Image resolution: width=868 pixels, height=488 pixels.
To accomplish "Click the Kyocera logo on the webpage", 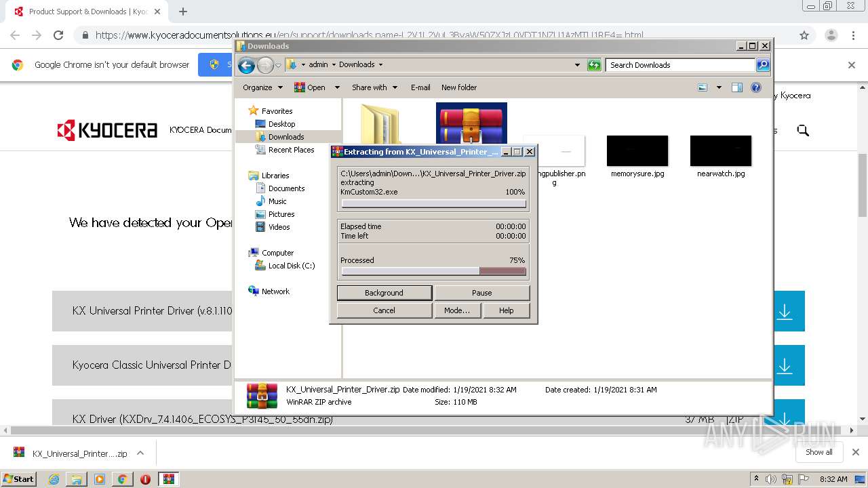I will click(x=107, y=130).
